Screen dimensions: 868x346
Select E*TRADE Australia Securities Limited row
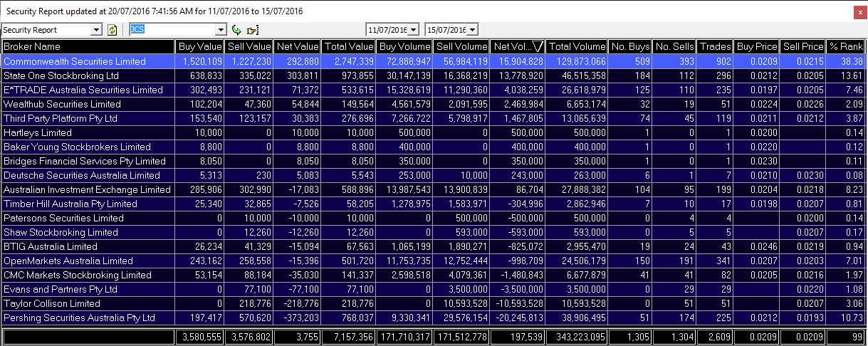pyautogui.click(x=434, y=90)
